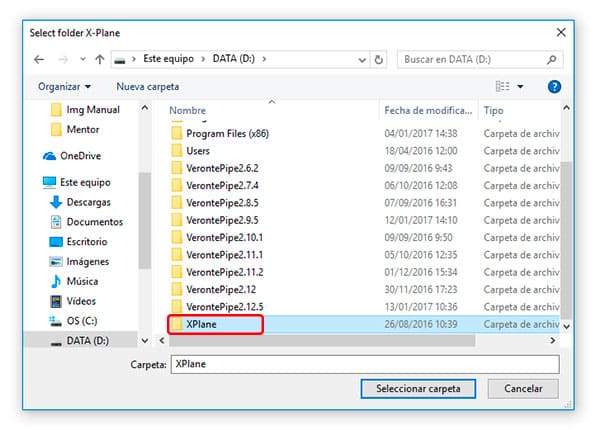Image resolution: width=600 pixels, height=430 pixels.
Task: Create a Nueva carpeta
Action: [x=148, y=86]
